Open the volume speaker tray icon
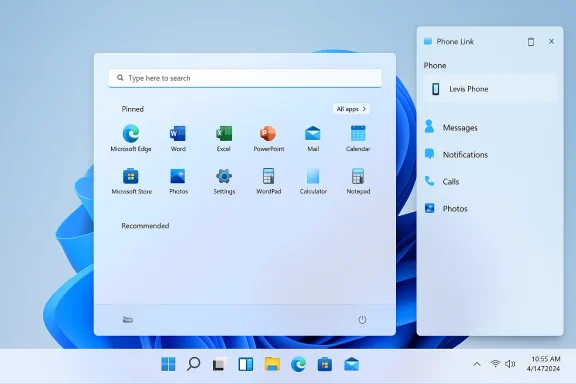The image size is (576, 384). coord(510,364)
